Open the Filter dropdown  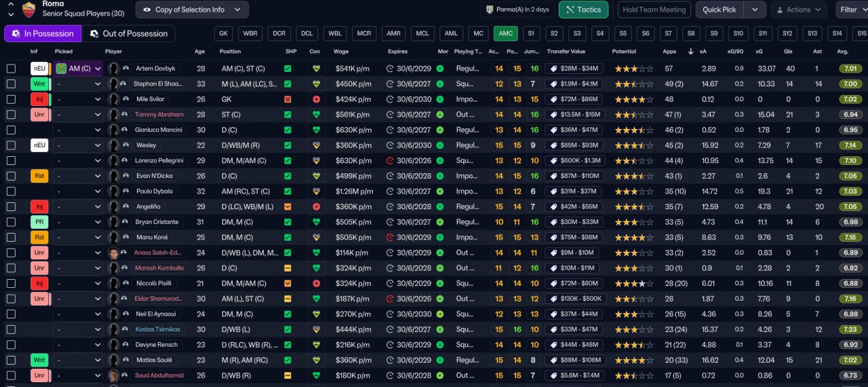852,10
